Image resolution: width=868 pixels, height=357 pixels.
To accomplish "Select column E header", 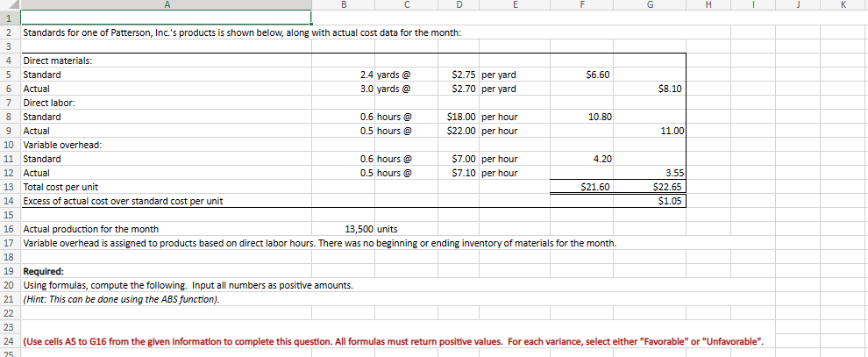I will [x=515, y=5].
